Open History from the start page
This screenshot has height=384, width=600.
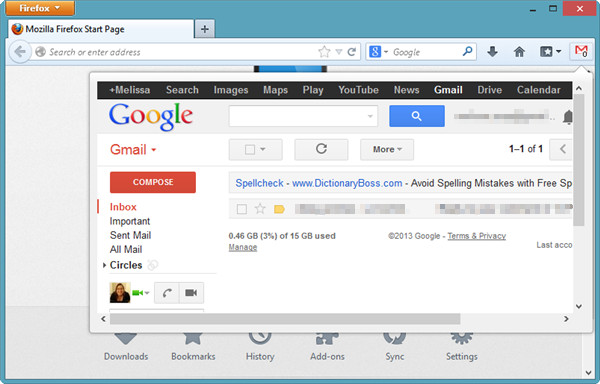click(260, 347)
